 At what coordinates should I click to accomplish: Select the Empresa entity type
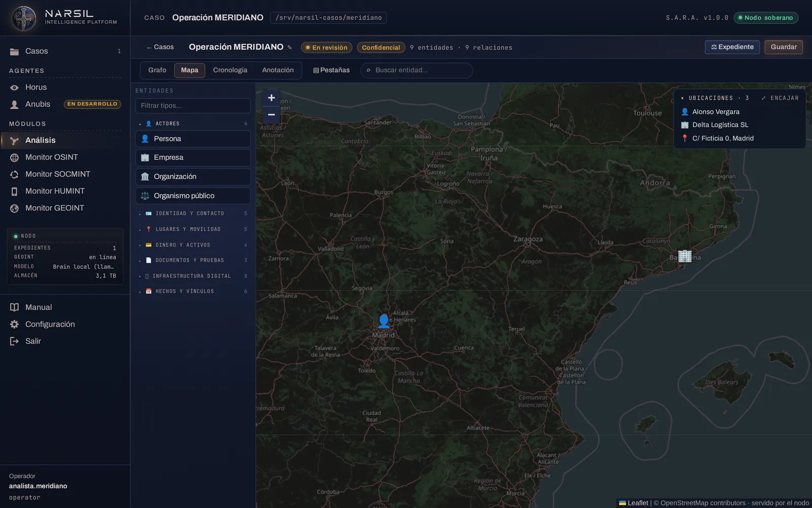pos(193,157)
